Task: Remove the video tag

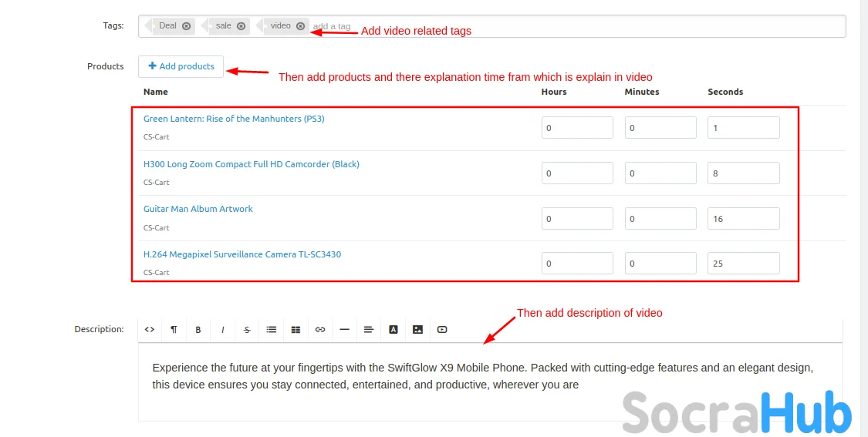Action: 301,26
